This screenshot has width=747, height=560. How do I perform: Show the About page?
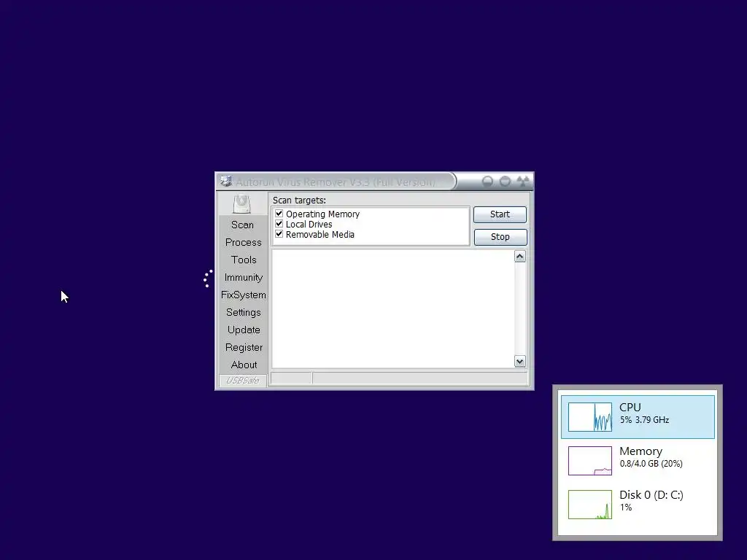244,365
